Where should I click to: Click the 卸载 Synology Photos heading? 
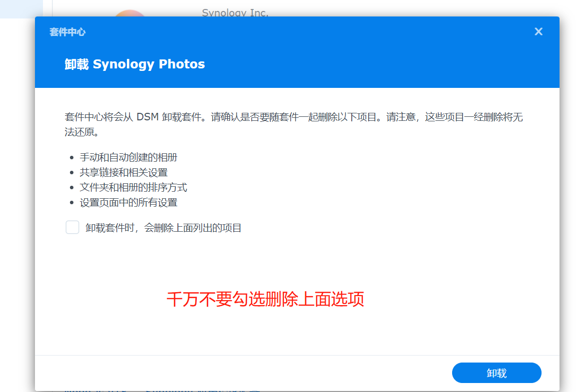pos(135,64)
